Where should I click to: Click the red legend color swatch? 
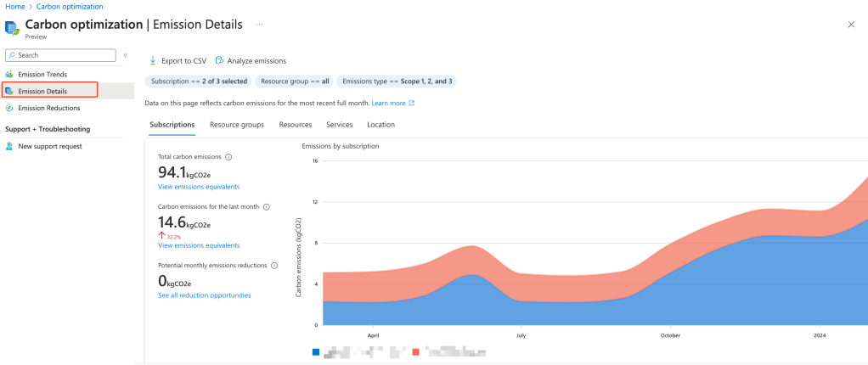click(416, 351)
